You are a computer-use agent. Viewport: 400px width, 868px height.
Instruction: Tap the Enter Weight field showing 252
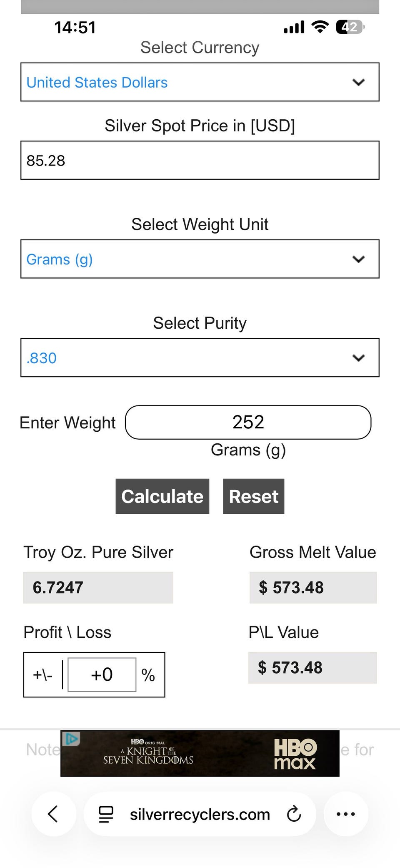tap(248, 422)
